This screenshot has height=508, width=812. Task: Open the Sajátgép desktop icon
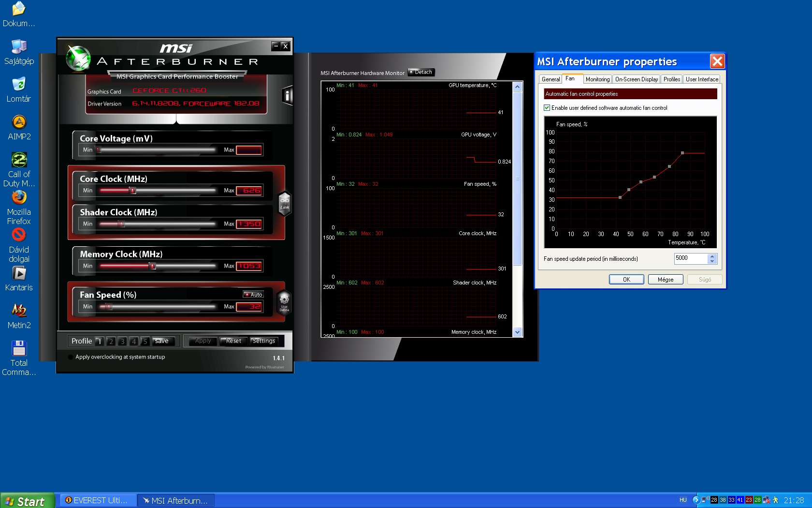pyautogui.click(x=19, y=52)
